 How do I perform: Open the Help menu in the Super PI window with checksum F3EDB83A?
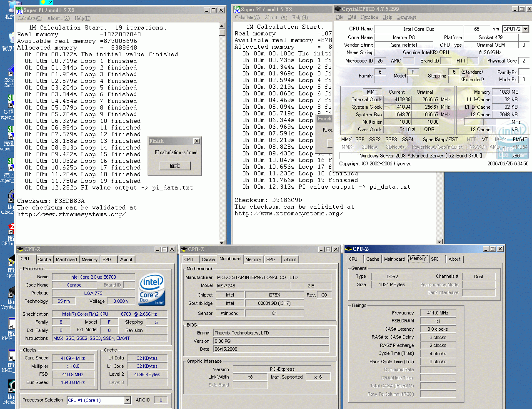(82, 18)
